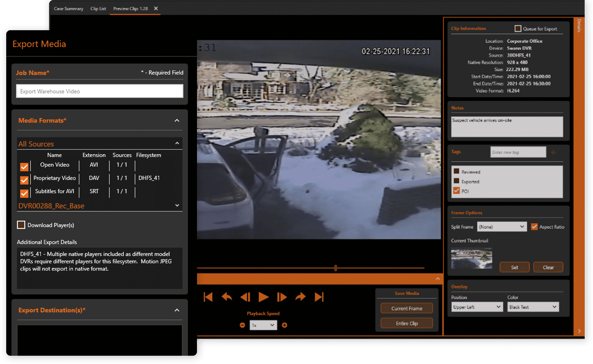This screenshot has width=593, height=364.
Task: Open the Case Summary tab
Action: click(x=68, y=8)
